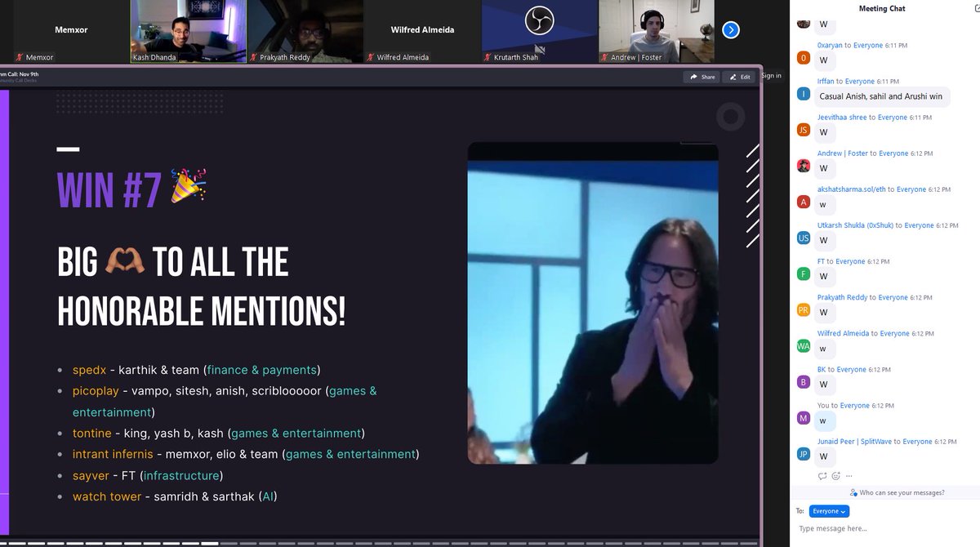
Task: Click sender name 'akshatsharma.sol/eth'
Action: coord(851,189)
